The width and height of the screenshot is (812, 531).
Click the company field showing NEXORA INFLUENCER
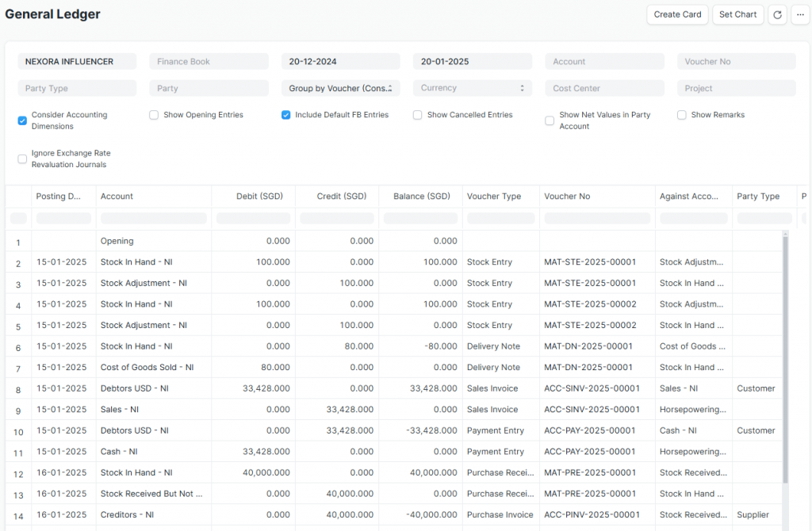pyautogui.click(x=77, y=61)
